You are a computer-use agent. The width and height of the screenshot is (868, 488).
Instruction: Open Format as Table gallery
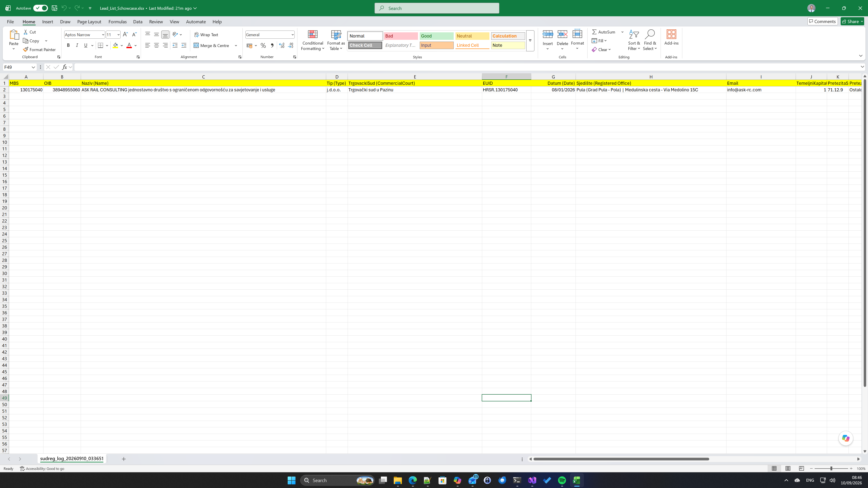[336, 40]
